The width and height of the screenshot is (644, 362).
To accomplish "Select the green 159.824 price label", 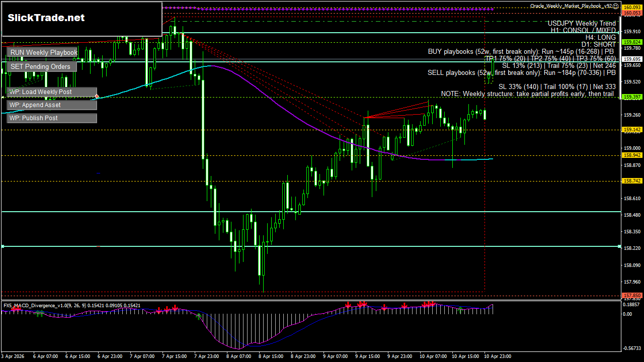I will (632, 42).
